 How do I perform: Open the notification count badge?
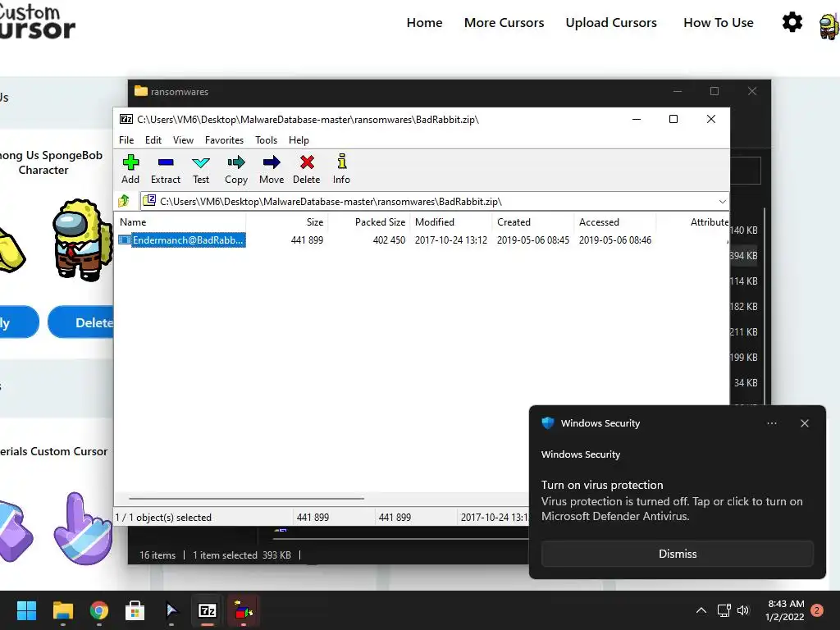coord(817,610)
